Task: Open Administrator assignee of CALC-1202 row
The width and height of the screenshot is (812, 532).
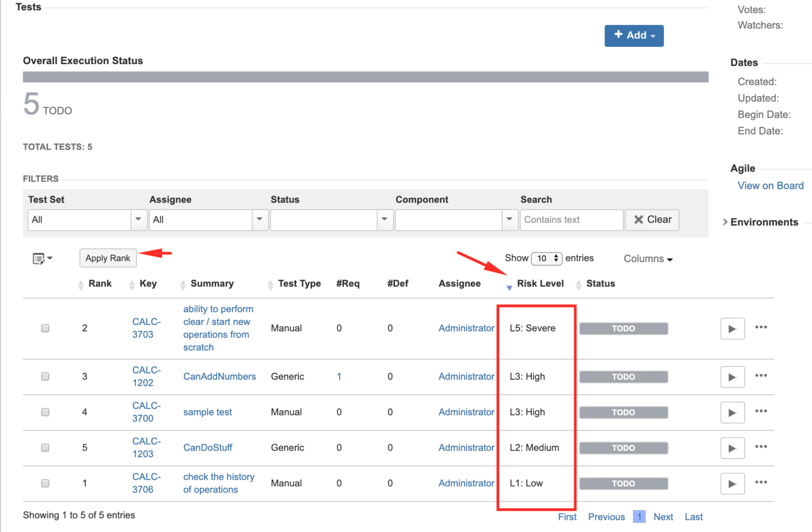Action: (x=466, y=376)
